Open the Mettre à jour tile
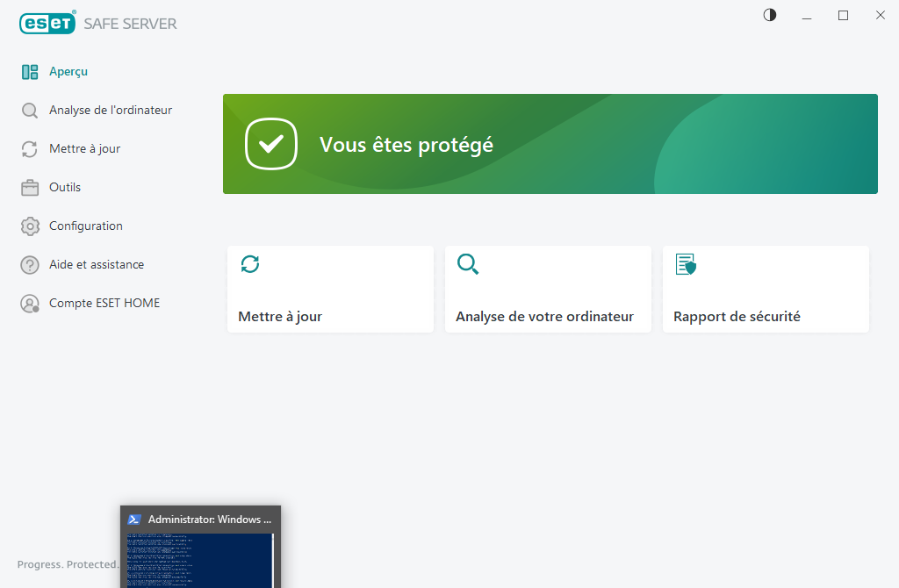 [330, 290]
